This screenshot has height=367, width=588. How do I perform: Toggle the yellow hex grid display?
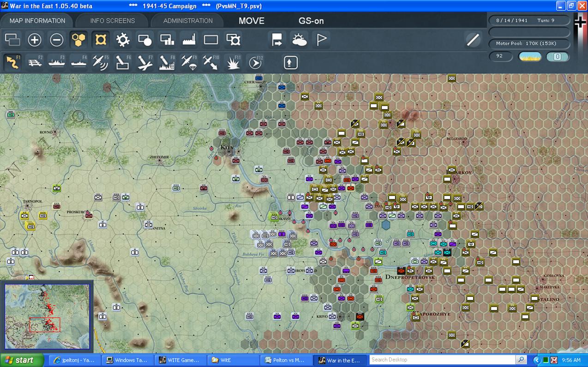pos(79,40)
